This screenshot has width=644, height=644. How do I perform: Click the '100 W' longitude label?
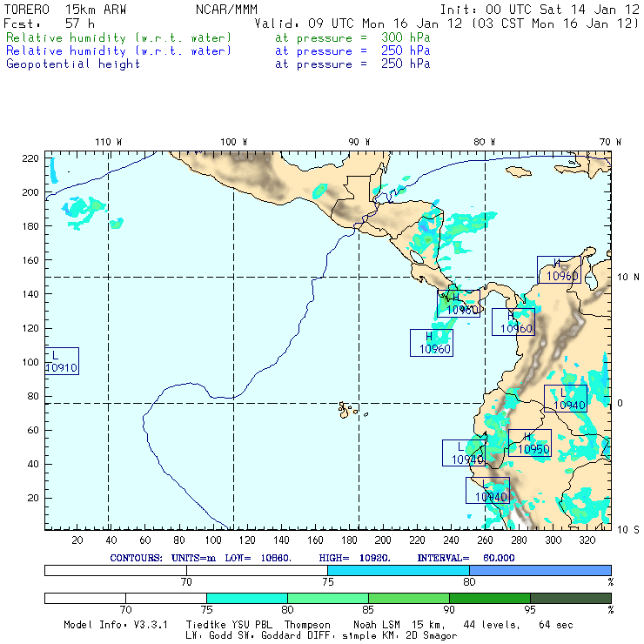click(234, 142)
